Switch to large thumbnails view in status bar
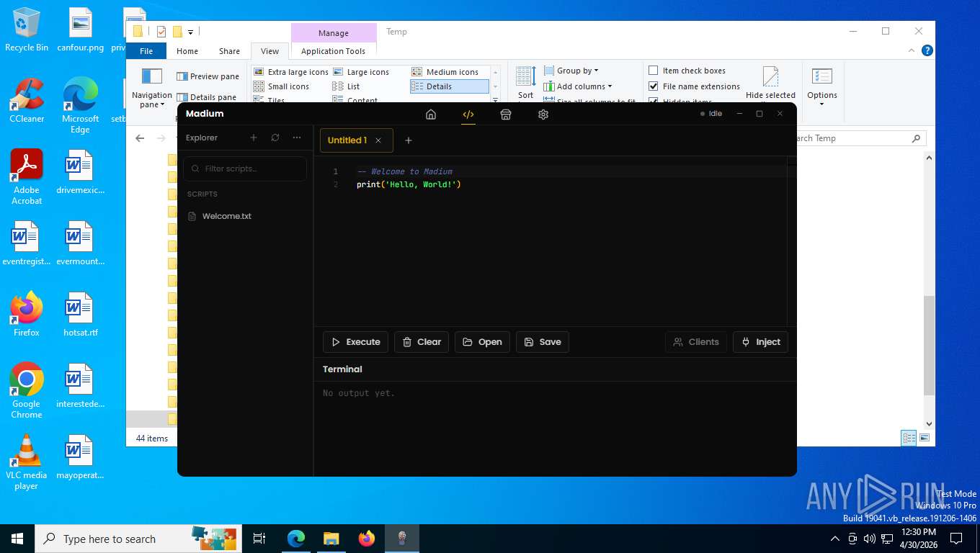The image size is (980, 553). pos(925,438)
